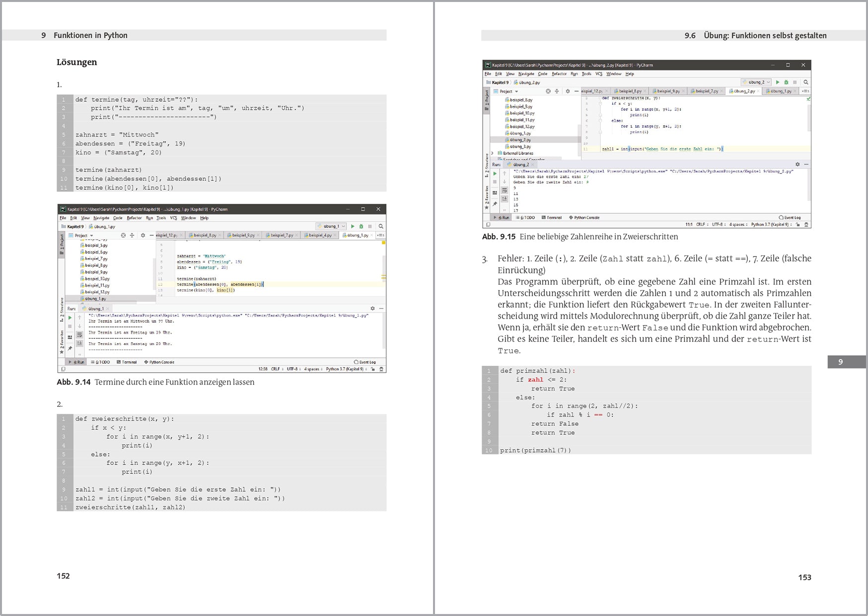Viewport: 868px width, 616px height.
Task: Open Project panel gear settings in übung_2 window
Action: point(568,91)
